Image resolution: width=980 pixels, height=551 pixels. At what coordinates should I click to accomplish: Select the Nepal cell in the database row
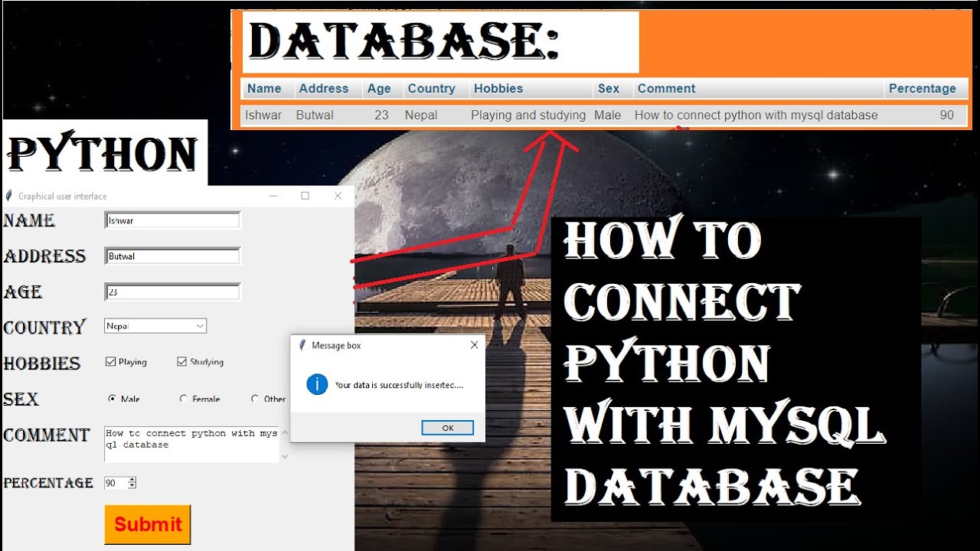[x=421, y=116]
